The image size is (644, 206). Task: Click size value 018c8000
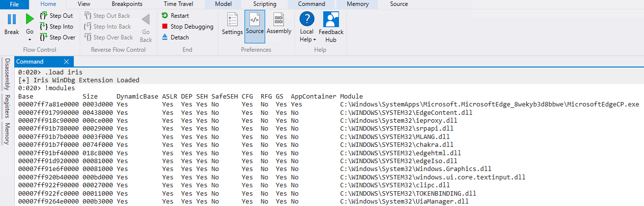(x=98, y=153)
